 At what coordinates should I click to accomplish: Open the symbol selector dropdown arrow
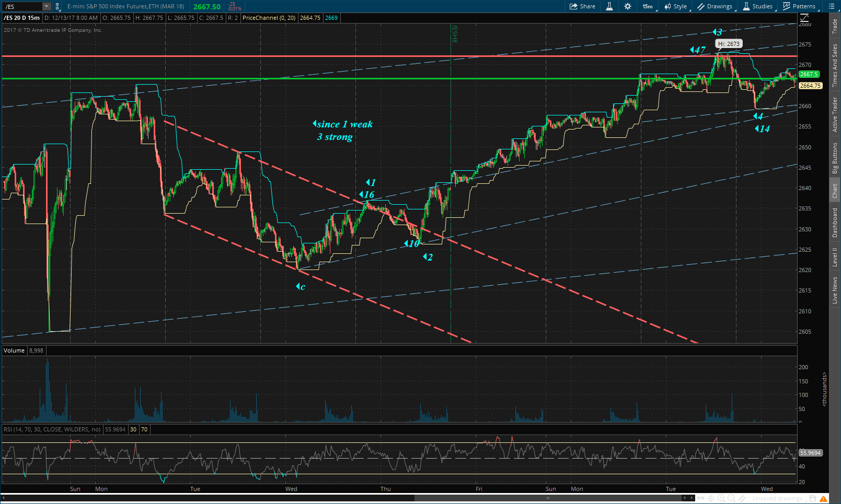point(47,6)
